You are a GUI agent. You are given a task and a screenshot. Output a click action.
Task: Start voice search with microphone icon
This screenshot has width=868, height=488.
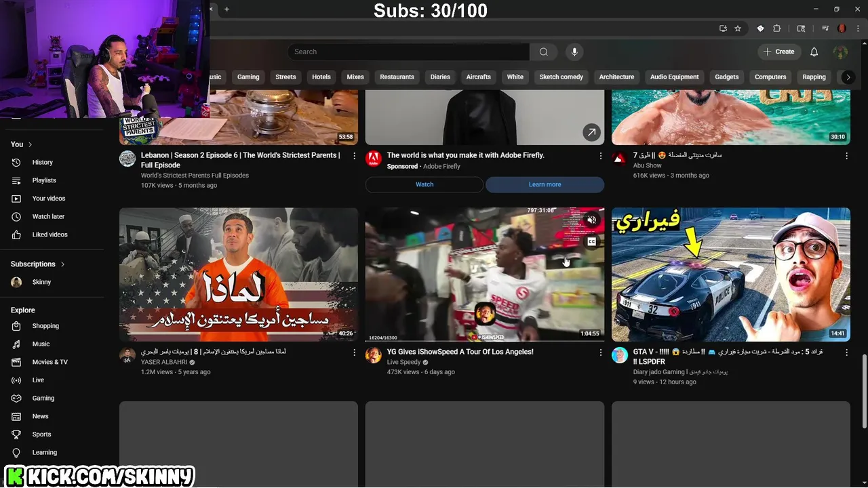click(x=574, y=52)
